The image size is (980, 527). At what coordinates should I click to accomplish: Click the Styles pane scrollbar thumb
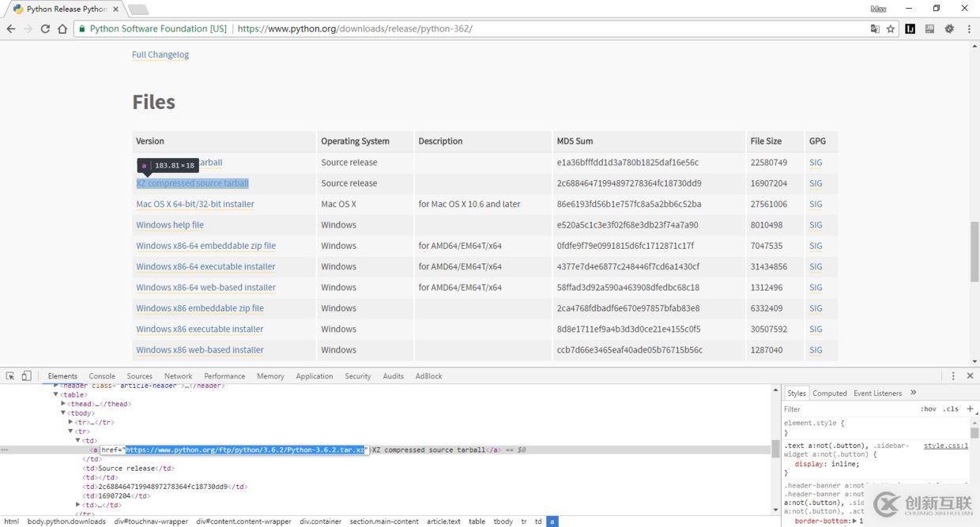(974, 432)
